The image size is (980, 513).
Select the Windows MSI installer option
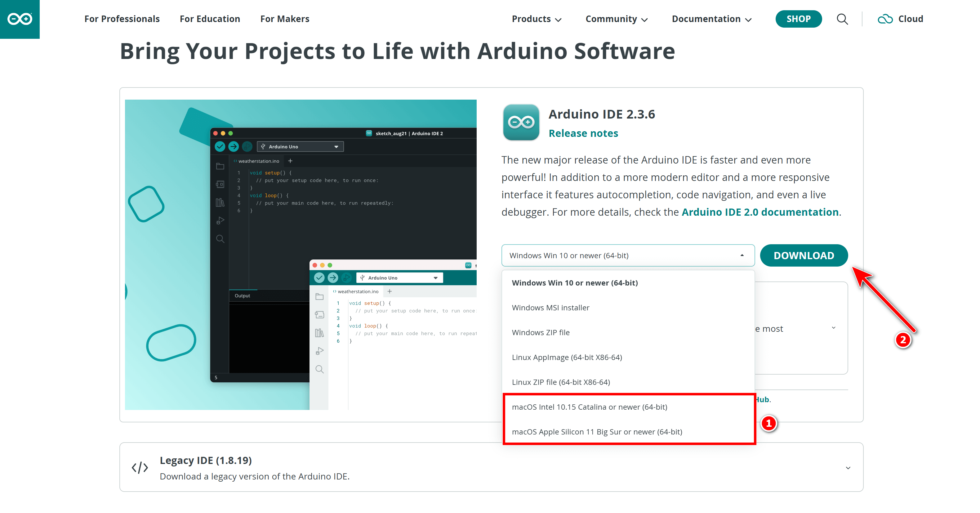550,308
